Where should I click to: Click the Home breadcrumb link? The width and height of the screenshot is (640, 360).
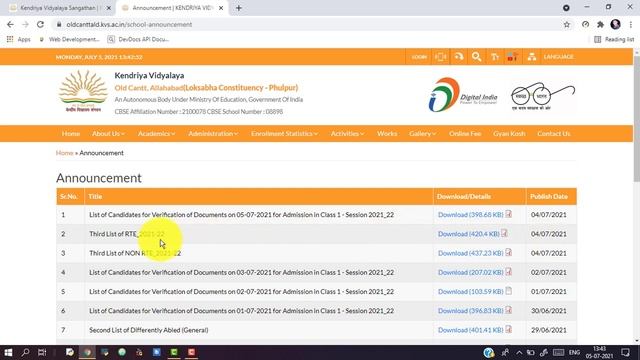tap(64, 153)
